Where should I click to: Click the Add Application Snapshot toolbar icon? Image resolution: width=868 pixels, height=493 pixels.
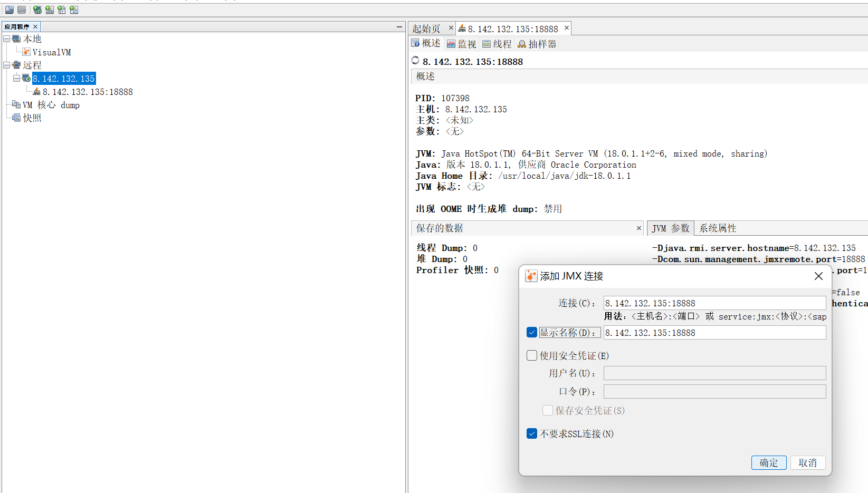[74, 10]
